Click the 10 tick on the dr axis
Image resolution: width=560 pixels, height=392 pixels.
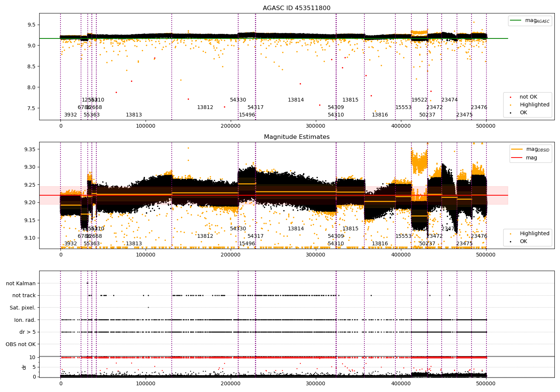coord(32,358)
